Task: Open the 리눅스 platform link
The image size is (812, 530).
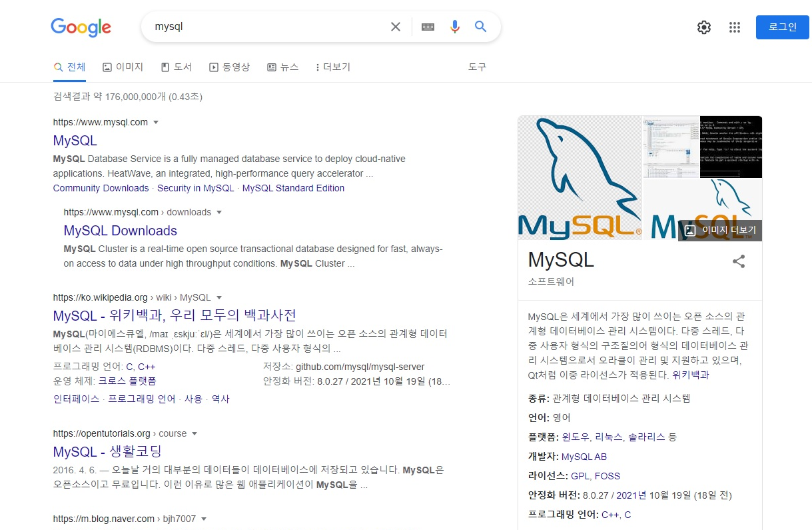Action: tap(609, 437)
